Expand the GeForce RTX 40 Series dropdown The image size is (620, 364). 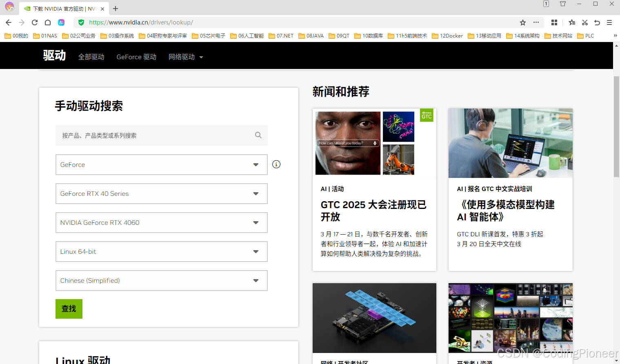coord(162,194)
